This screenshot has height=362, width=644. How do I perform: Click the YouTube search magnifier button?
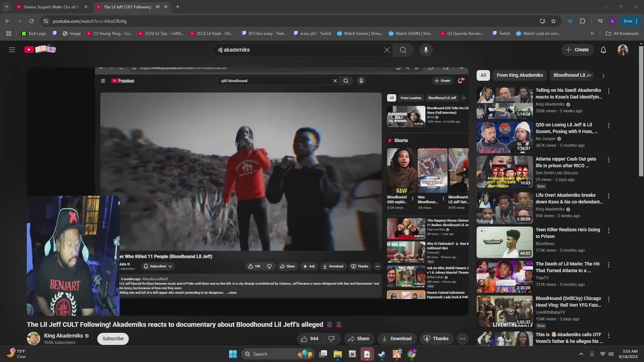pos(403,50)
